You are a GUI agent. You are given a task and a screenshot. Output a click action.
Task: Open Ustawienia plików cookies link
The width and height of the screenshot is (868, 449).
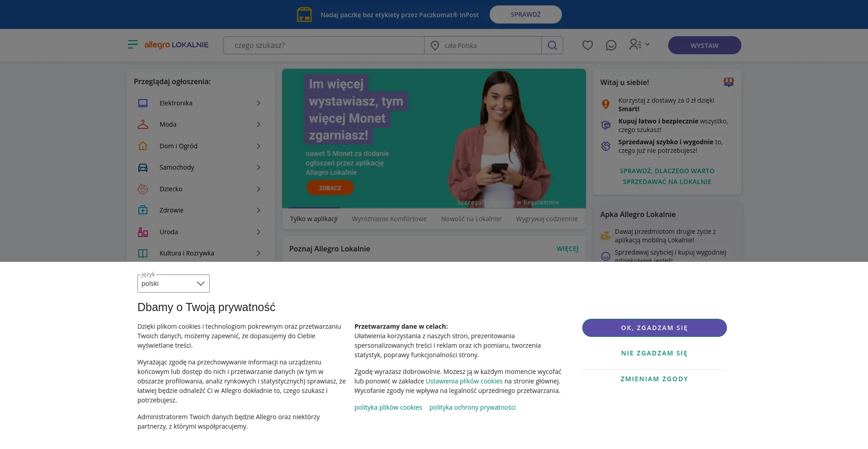pos(464,381)
